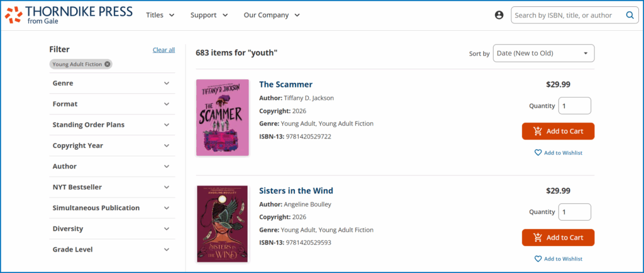Open The Scammer title link
Image resolution: width=644 pixels, height=273 pixels.
(286, 84)
